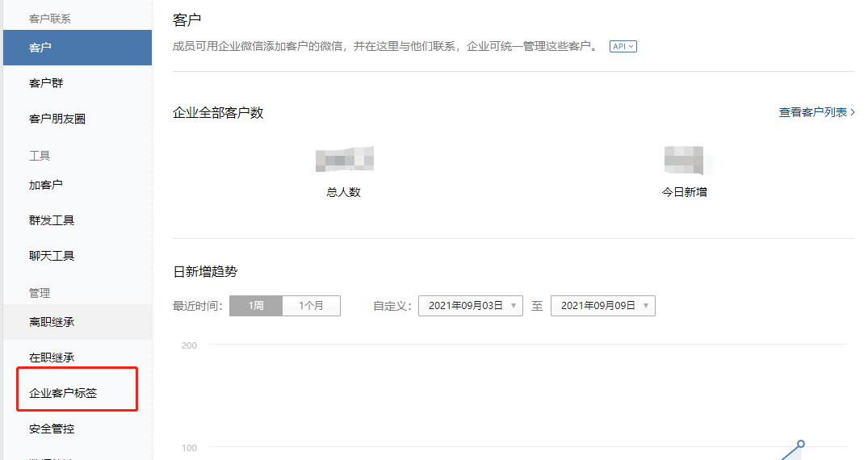
Task: Select 客户群 in the sidebar
Action: (46, 83)
